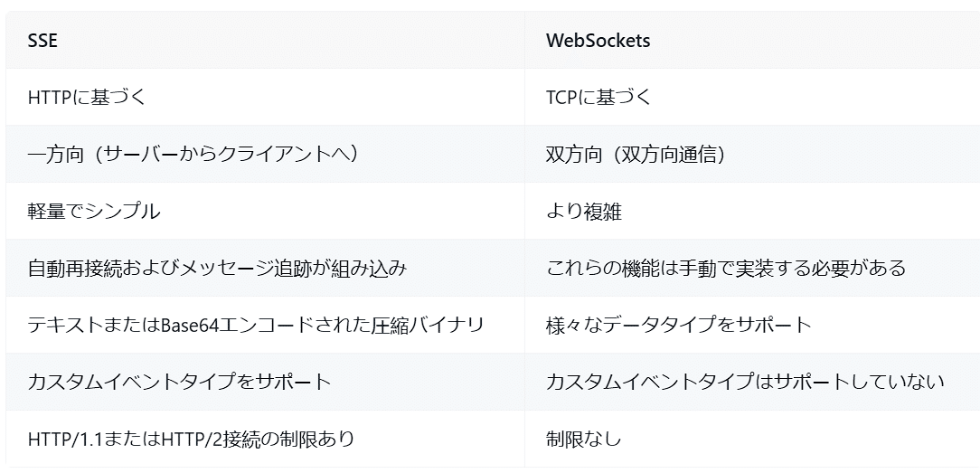Select the '軽量でシンプル' cell
The height and width of the screenshot is (473, 980).
[x=265, y=212]
